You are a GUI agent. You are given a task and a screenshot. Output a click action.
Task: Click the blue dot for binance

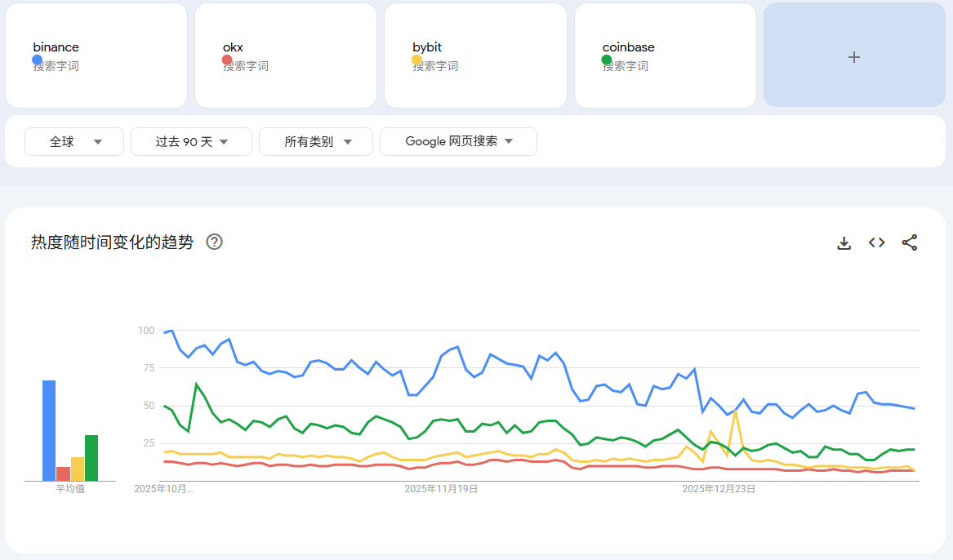37,60
